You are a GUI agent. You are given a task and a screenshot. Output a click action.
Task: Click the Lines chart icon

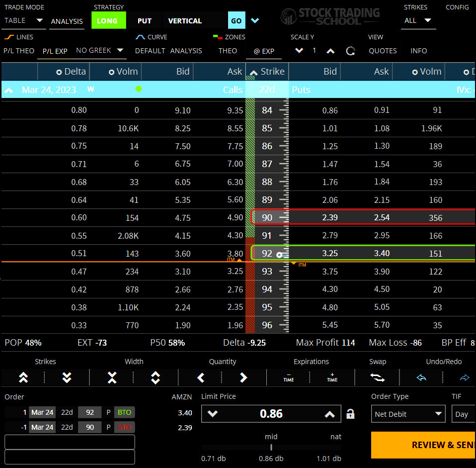9,37
